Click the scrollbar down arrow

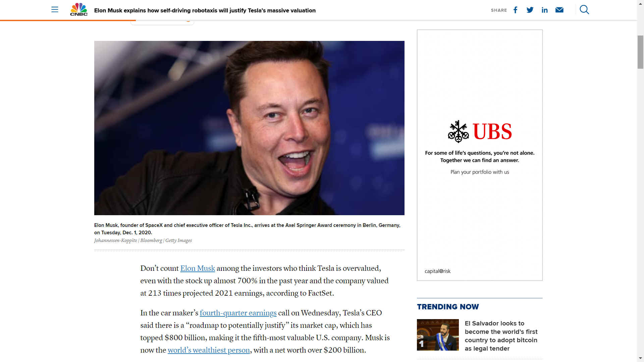[641, 359]
